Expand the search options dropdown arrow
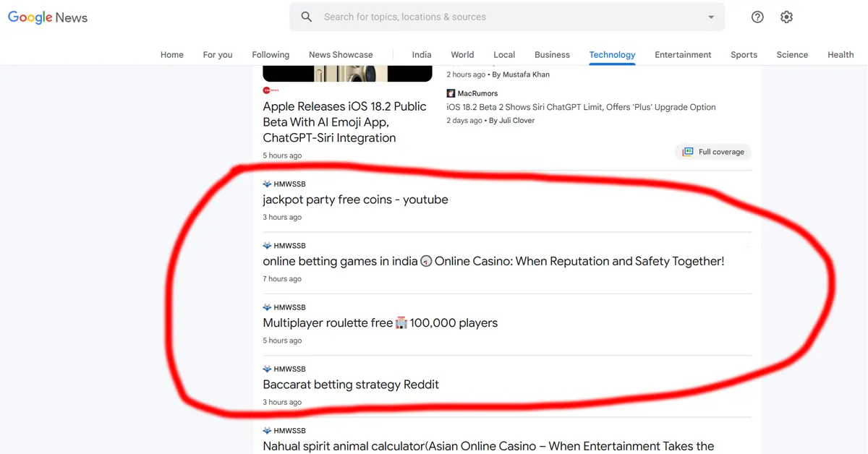 click(711, 17)
